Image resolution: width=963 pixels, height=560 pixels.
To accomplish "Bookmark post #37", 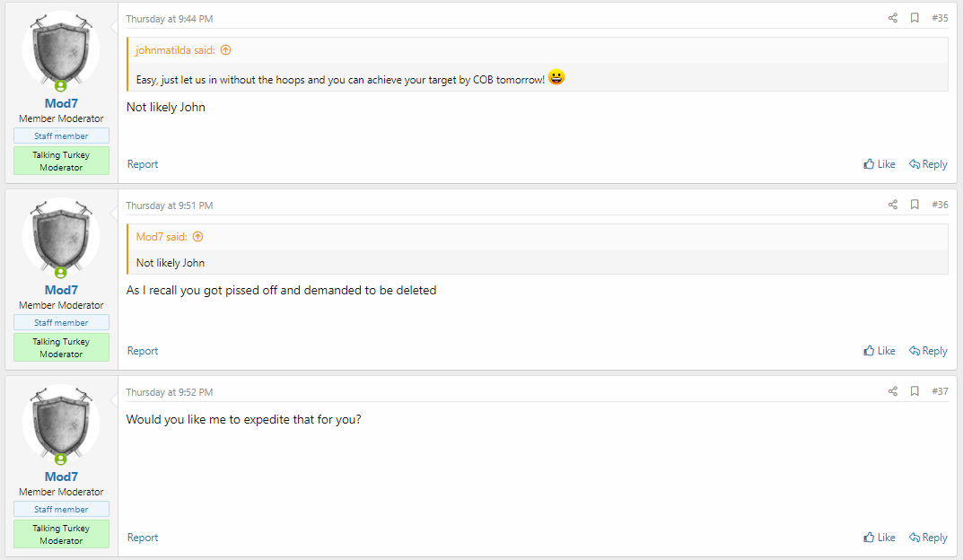I will (915, 391).
